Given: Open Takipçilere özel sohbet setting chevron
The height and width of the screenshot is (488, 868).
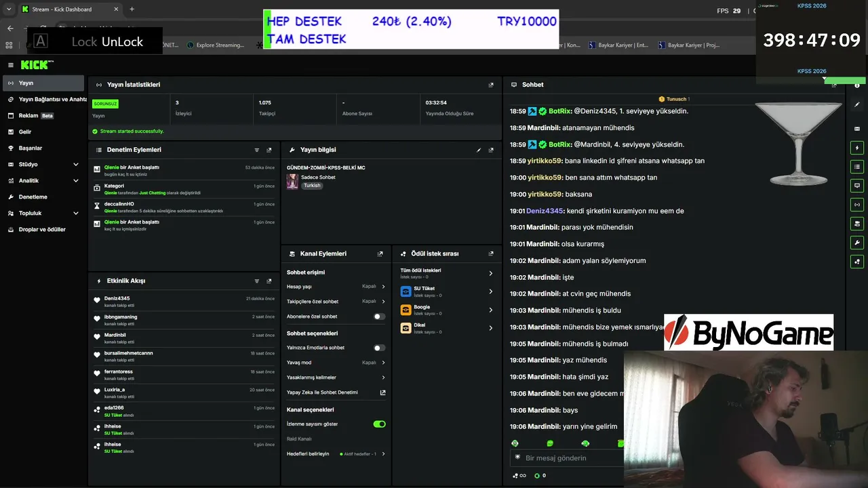Looking at the screenshot, I should pos(383,302).
